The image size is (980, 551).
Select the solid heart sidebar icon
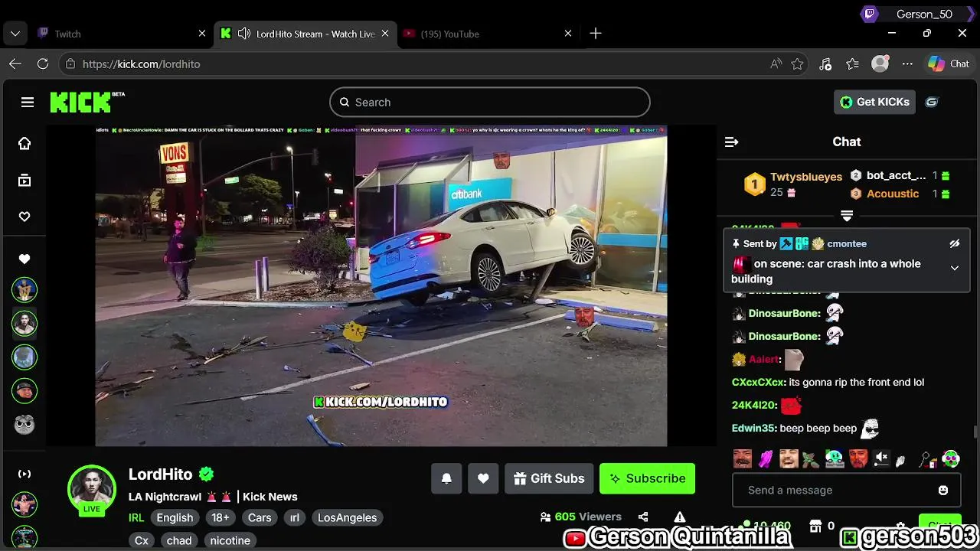(x=24, y=259)
